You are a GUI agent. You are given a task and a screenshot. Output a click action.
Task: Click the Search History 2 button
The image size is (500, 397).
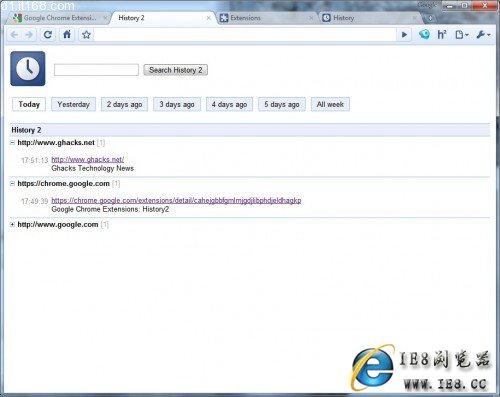pos(176,70)
